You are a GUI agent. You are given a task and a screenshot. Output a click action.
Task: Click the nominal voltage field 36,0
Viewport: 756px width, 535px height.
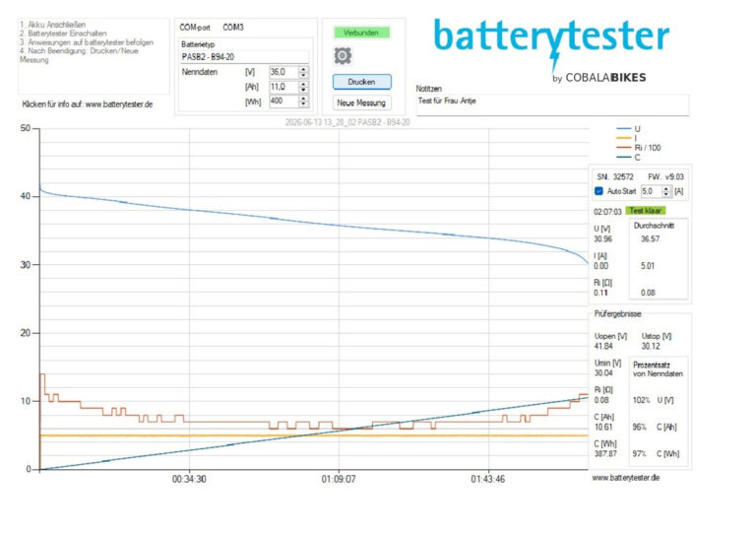click(x=283, y=72)
